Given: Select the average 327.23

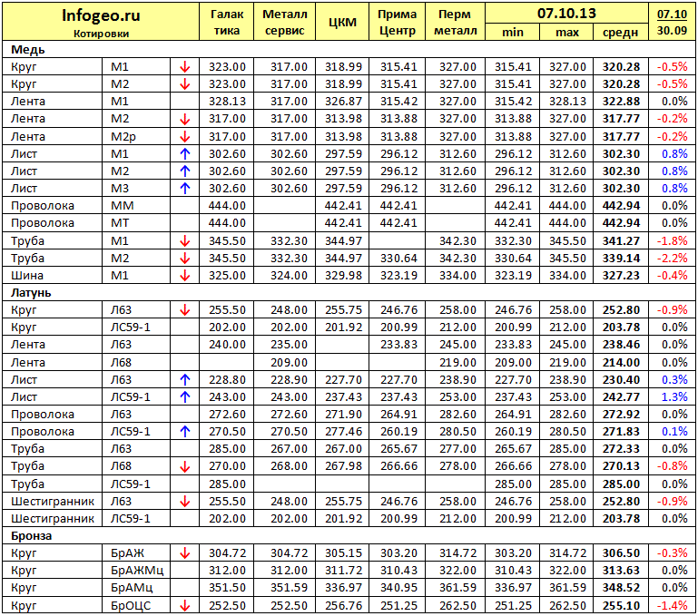Looking at the screenshot, I should coord(621,276).
